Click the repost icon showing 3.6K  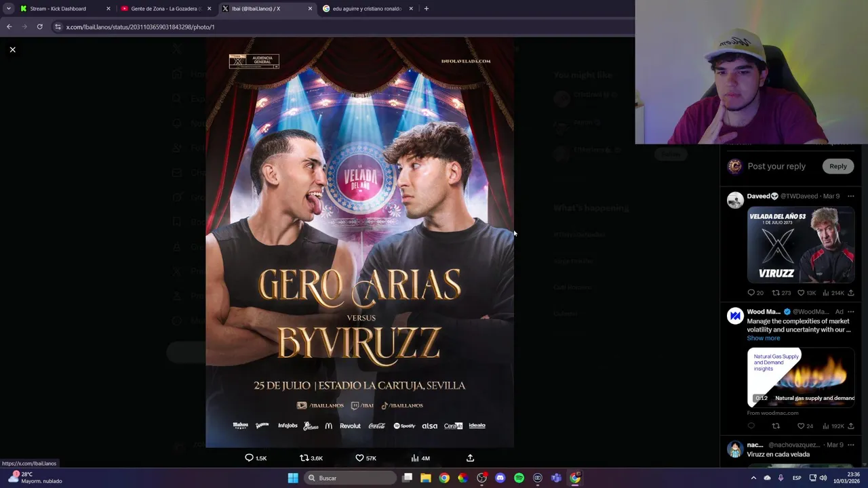[x=311, y=458]
